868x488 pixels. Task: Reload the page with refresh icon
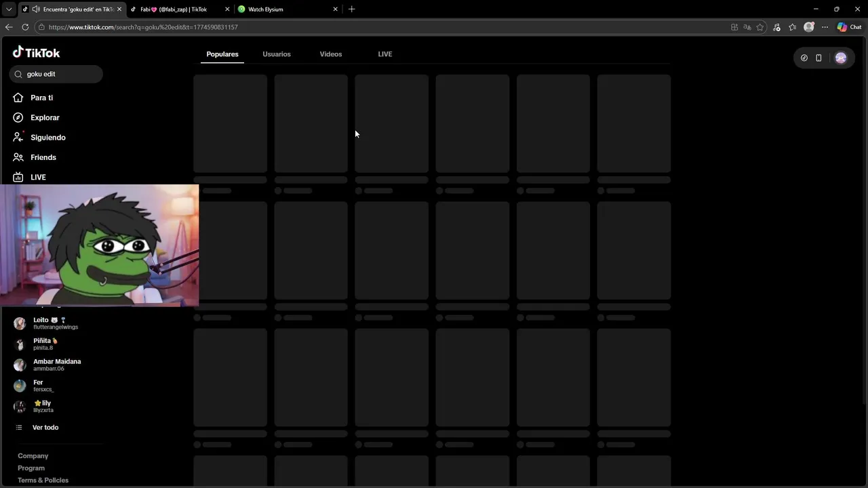pos(25,27)
